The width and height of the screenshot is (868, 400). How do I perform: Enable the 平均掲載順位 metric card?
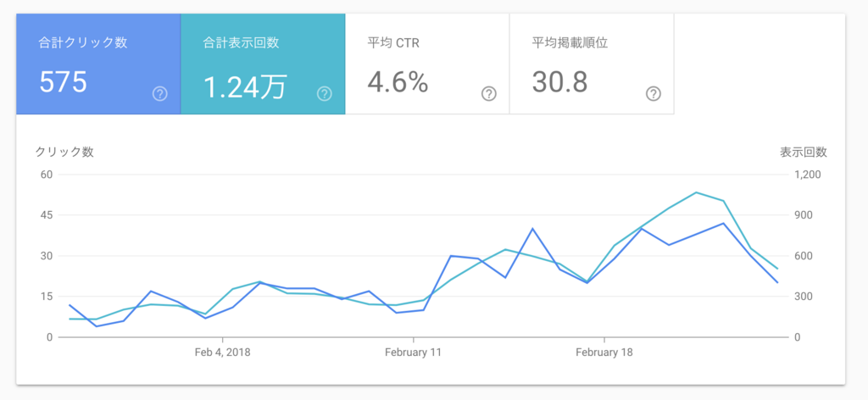click(x=592, y=64)
